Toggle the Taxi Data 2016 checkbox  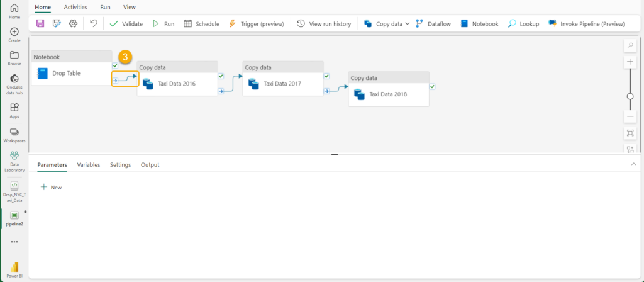(x=221, y=76)
